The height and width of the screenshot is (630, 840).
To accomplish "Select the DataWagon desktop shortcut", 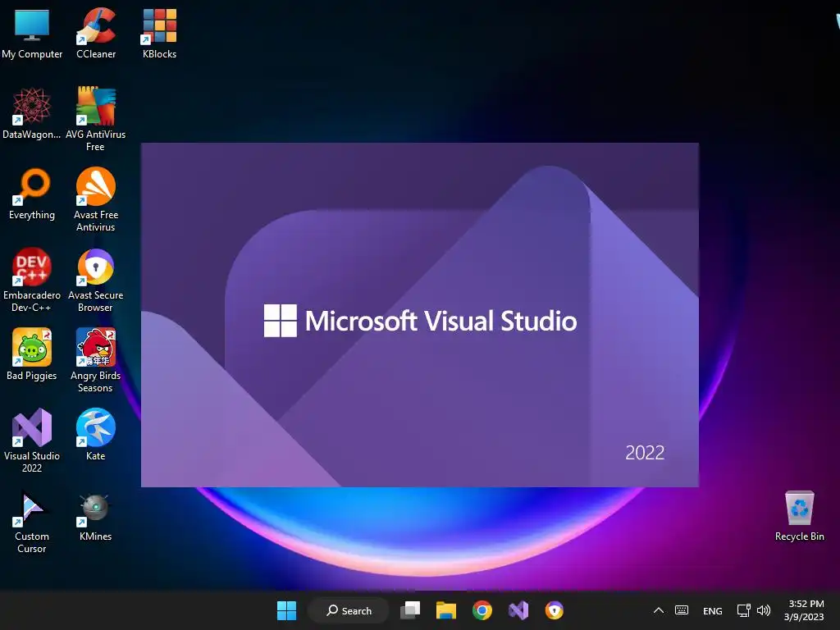I will tap(32, 113).
